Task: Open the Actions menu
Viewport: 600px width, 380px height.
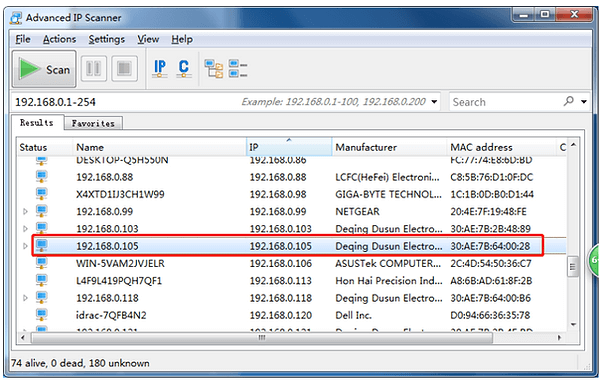Action: [x=59, y=39]
